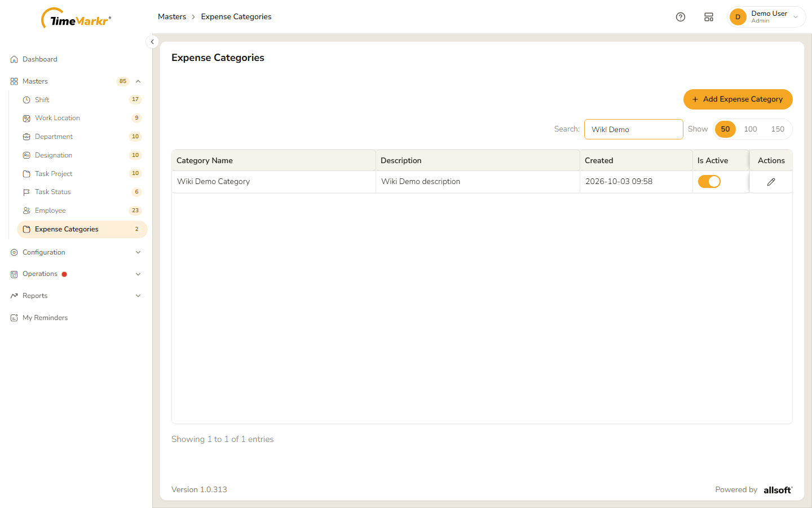The height and width of the screenshot is (508, 812).
Task: Click the Dashboard home icon
Action: tap(14, 59)
